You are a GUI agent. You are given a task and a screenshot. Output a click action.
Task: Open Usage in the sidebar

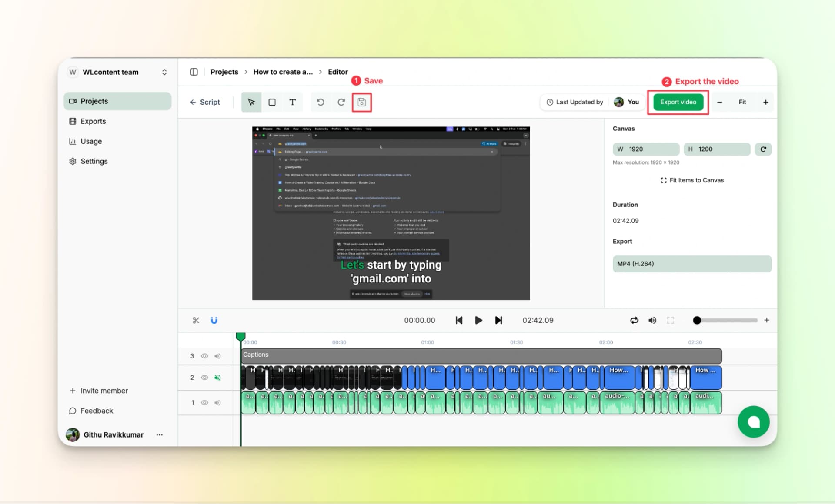[x=91, y=141]
